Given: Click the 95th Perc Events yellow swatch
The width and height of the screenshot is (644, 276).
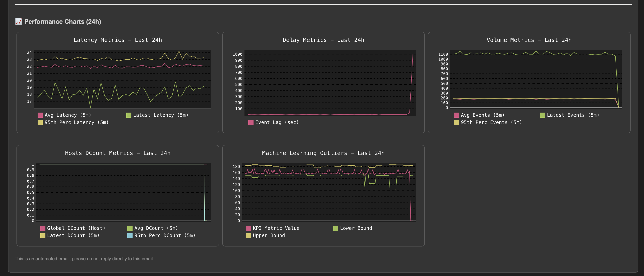Looking at the screenshot, I should tap(456, 122).
